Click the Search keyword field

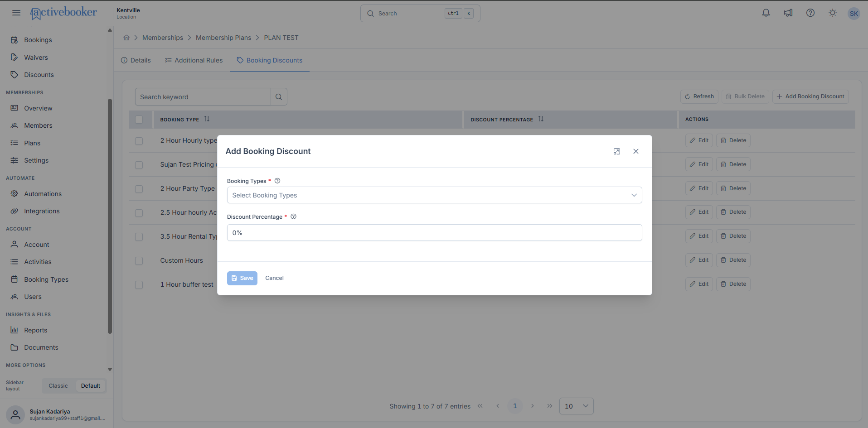tap(203, 97)
